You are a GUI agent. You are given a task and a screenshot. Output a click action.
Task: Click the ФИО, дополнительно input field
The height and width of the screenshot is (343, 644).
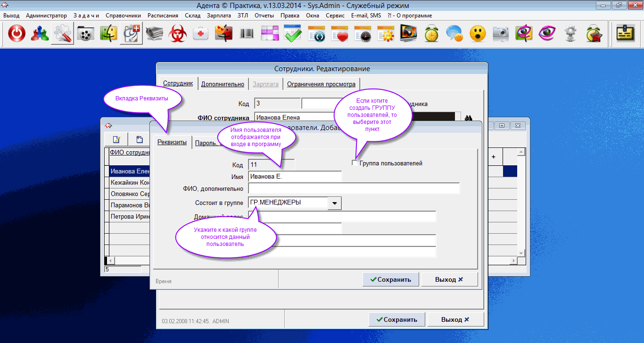pyautogui.click(x=353, y=189)
